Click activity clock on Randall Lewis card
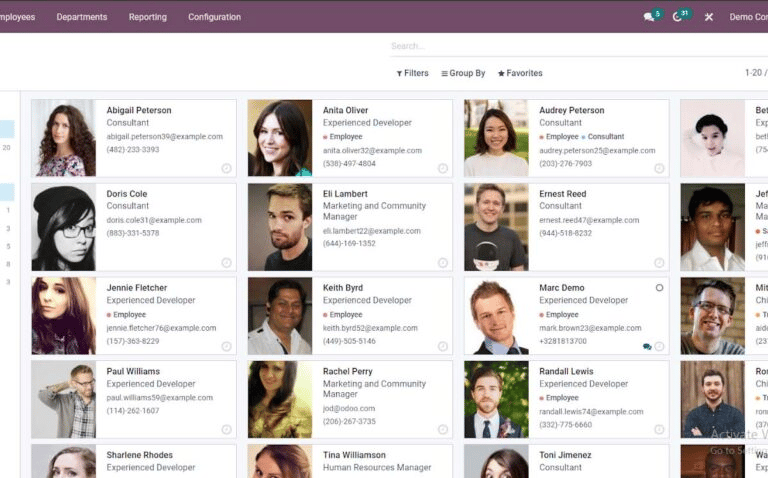 [x=659, y=430]
